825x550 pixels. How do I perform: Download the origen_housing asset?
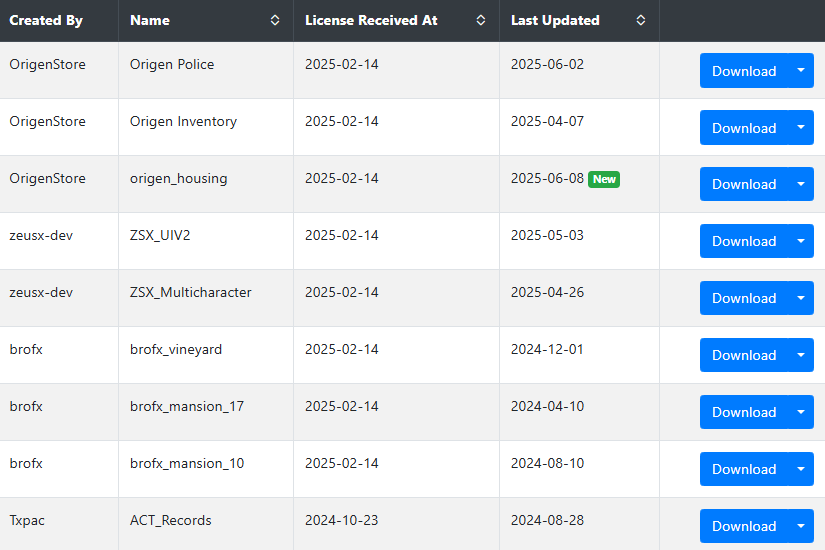(x=744, y=184)
